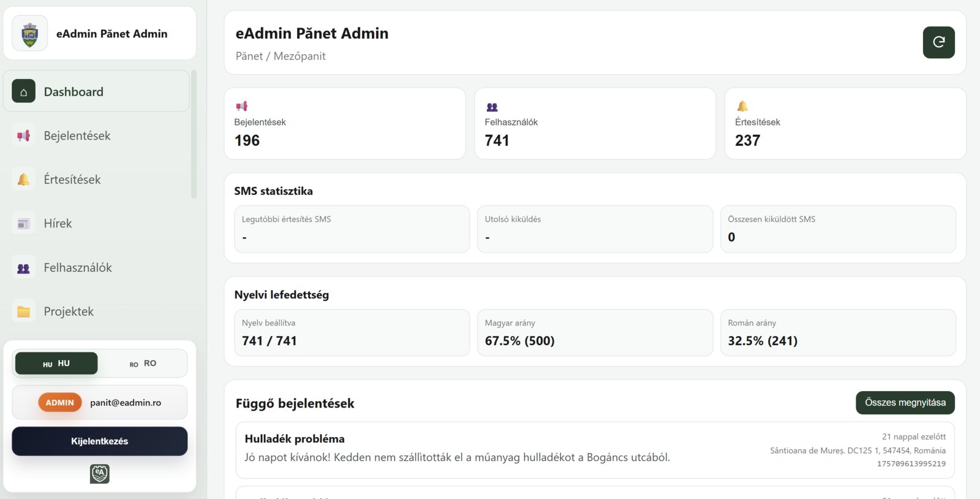
Task: Click the Legutóbbi értesítés SMS tile
Action: [x=352, y=229]
